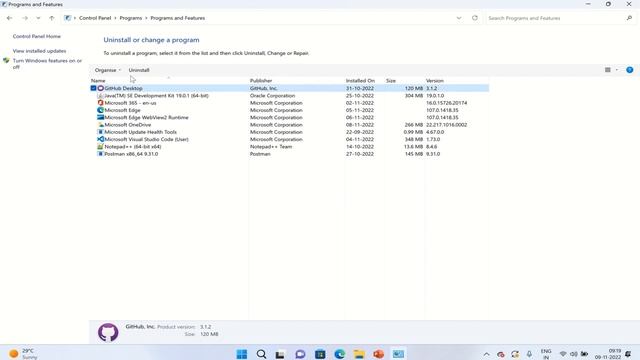The height and width of the screenshot is (360, 640).
Task: Uncheck the GitHub Desktop row checkbox
Action: [x=93, y=88]
